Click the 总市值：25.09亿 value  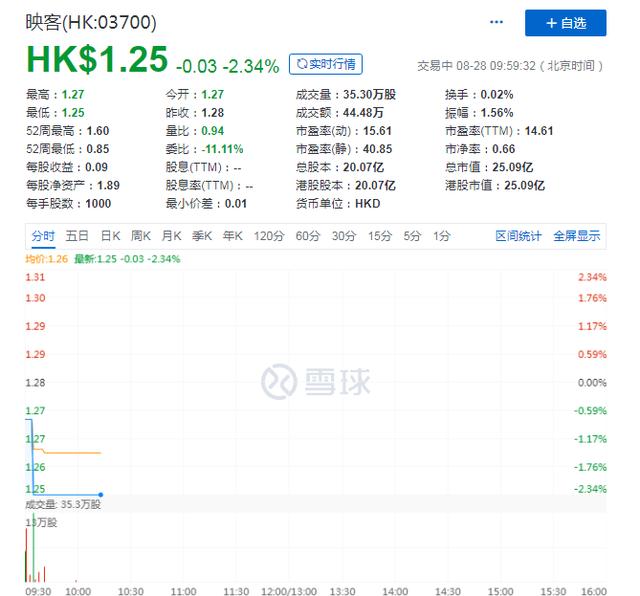(489, 167)
